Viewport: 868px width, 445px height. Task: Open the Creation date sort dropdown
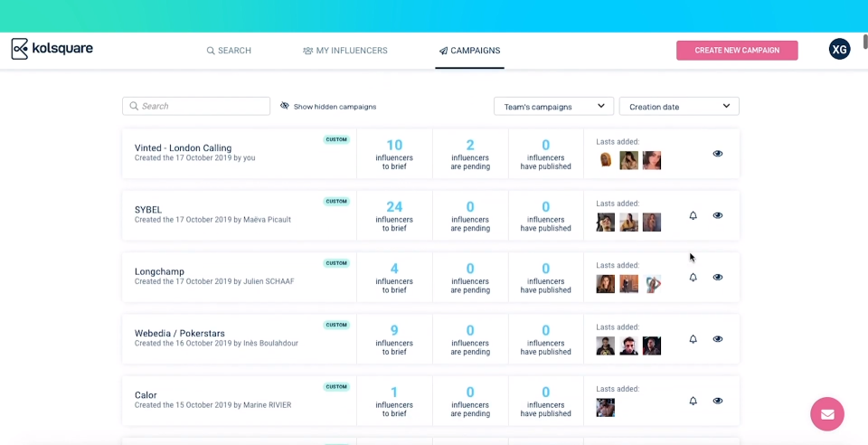(679, 106)
